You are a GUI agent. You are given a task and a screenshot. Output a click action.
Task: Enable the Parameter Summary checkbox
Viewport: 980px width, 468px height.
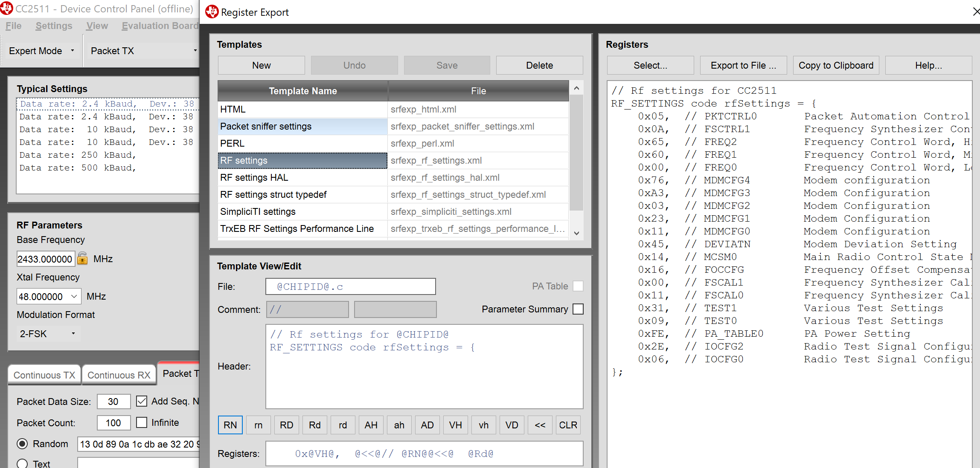(x=578, y=309)
